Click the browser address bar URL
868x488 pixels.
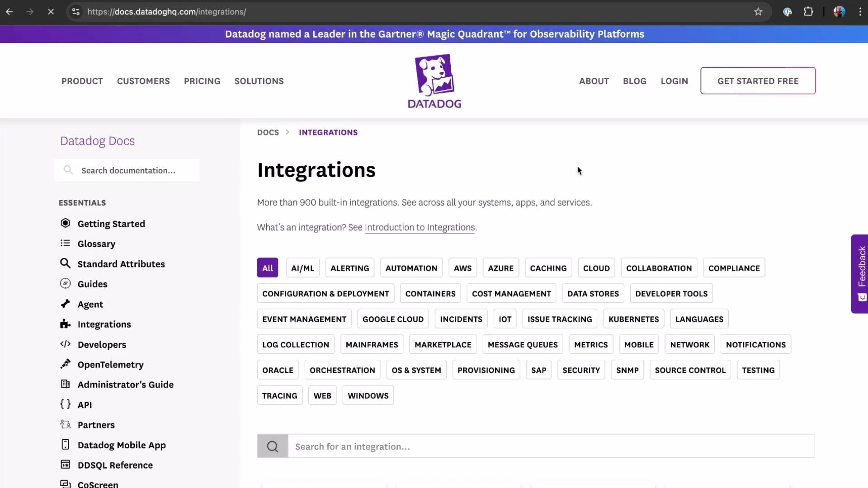click(x=167, y=12)
